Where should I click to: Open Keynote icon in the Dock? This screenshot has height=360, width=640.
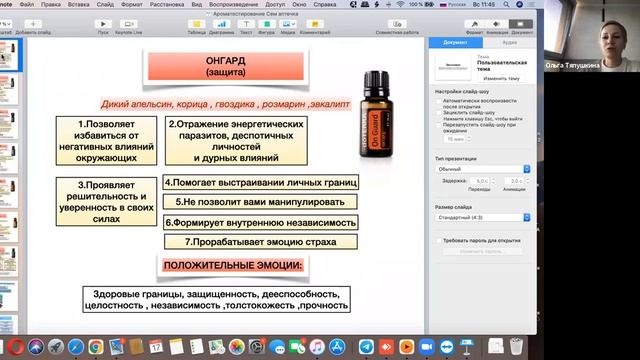pos(467,347)
